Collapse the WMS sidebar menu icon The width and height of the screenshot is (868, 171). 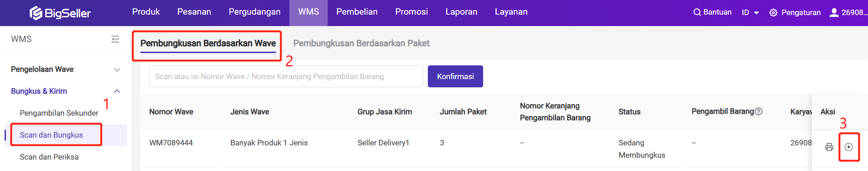(115, 39)
